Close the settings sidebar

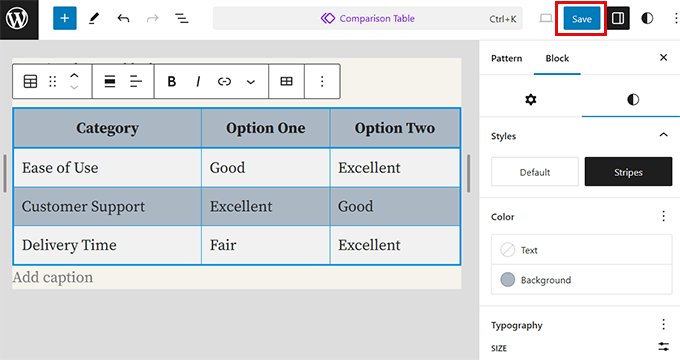pyautogui.click(x=663, y=57)
